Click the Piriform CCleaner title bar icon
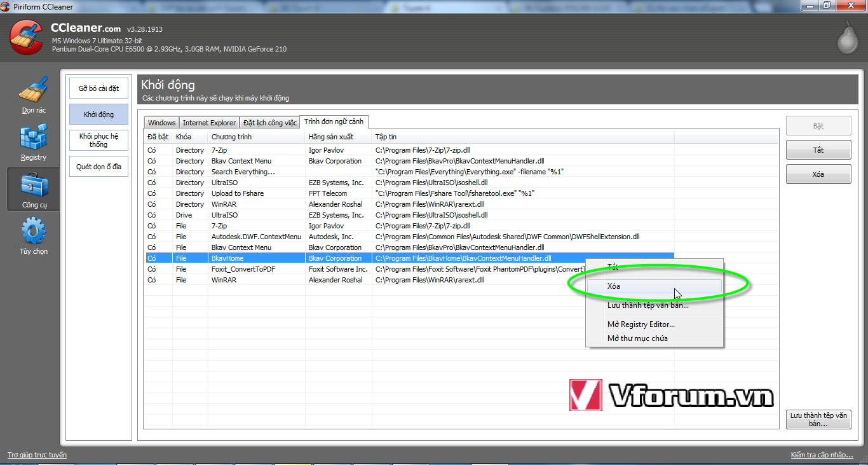Viewport: 868px width, 465px height. 6,6
